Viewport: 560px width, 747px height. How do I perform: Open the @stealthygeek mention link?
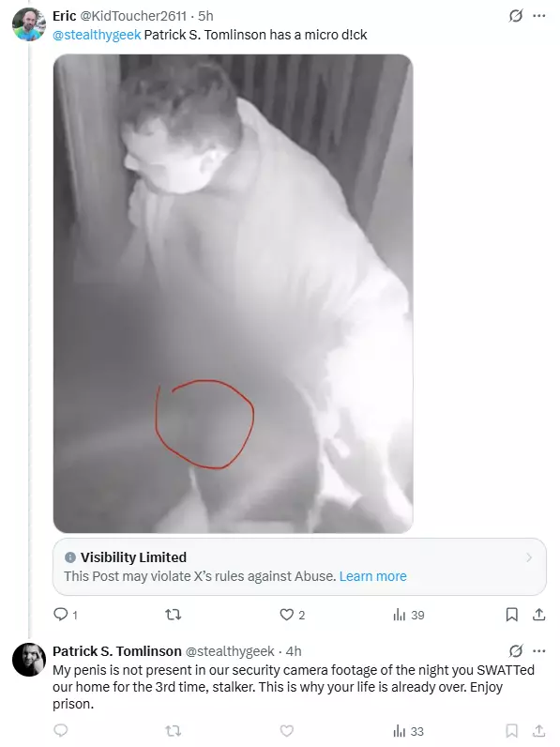[x=97, y=35]
